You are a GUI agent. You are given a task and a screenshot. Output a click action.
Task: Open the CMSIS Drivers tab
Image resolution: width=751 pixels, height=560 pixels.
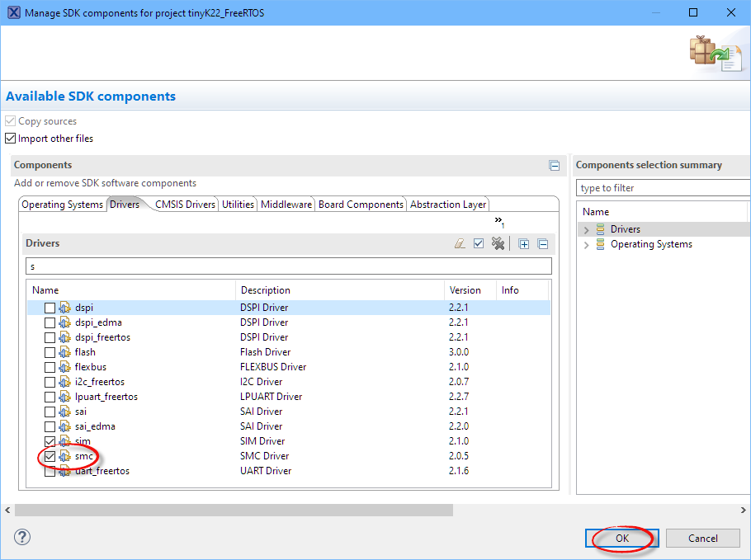click(185, 205)
